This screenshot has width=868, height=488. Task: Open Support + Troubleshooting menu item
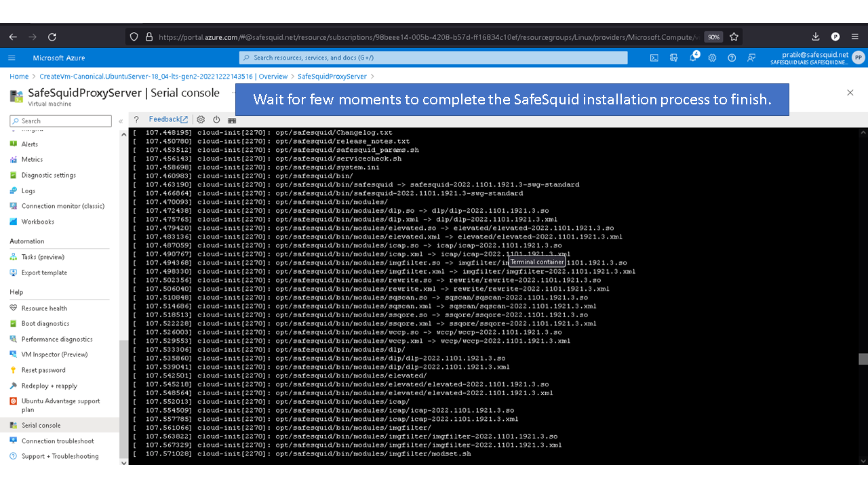pyautogui.click(x=60, y=456)
